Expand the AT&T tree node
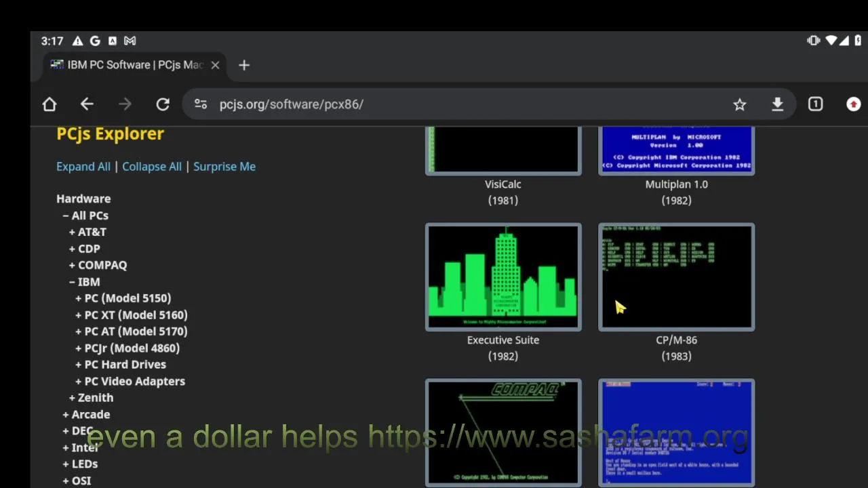Viewport: 868px width, 488px height. [87, 232]
